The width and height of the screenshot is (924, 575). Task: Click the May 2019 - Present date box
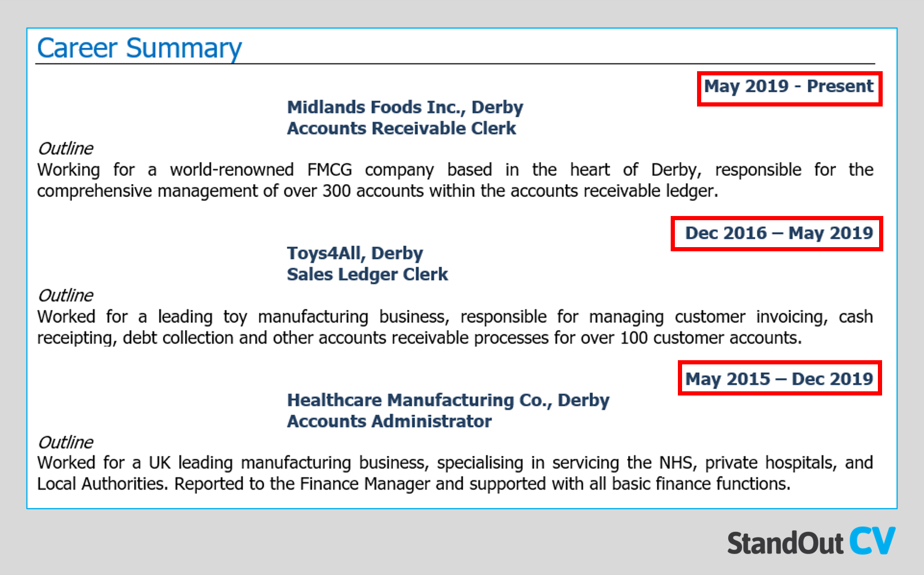pos(789,89)
